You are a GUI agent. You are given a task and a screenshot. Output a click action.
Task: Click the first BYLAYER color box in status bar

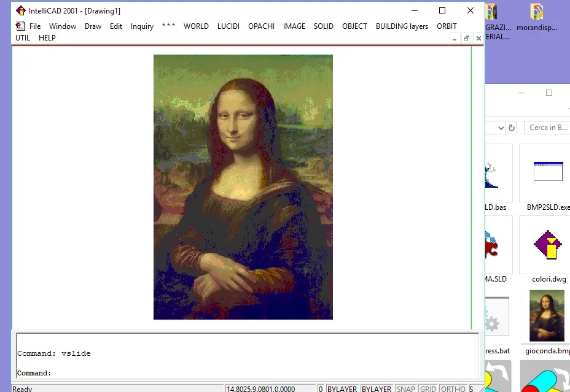point(342,389)
